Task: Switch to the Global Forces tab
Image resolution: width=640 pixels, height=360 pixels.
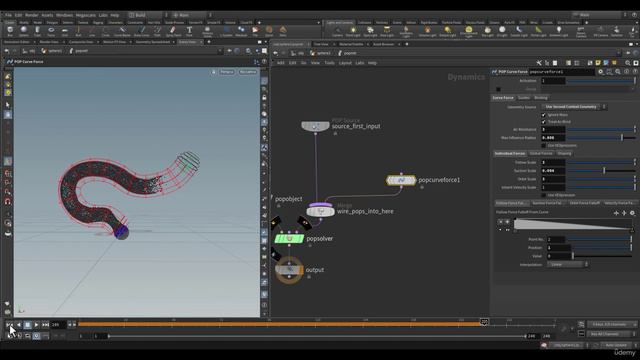Action: click(541, 153)
